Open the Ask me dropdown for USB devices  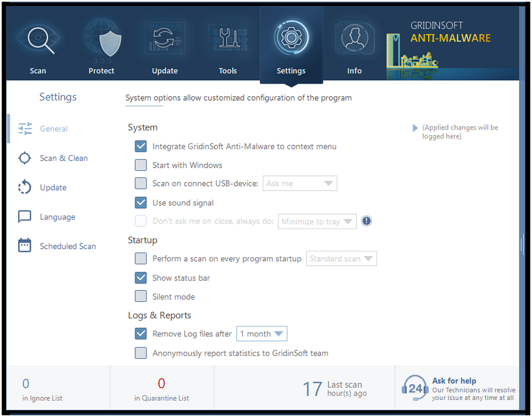point(300,183)
